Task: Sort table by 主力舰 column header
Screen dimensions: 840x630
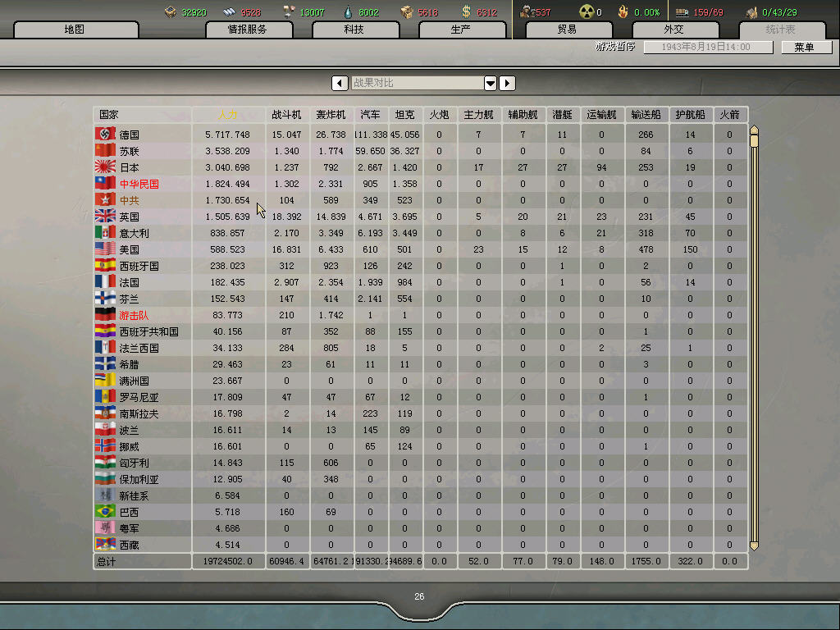Action: pos(479,115)
